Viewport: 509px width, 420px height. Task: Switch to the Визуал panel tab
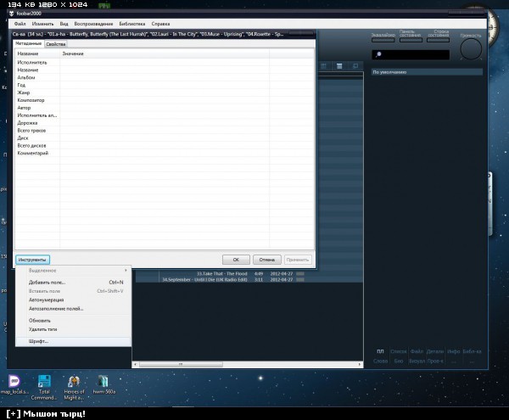(417, 361)
